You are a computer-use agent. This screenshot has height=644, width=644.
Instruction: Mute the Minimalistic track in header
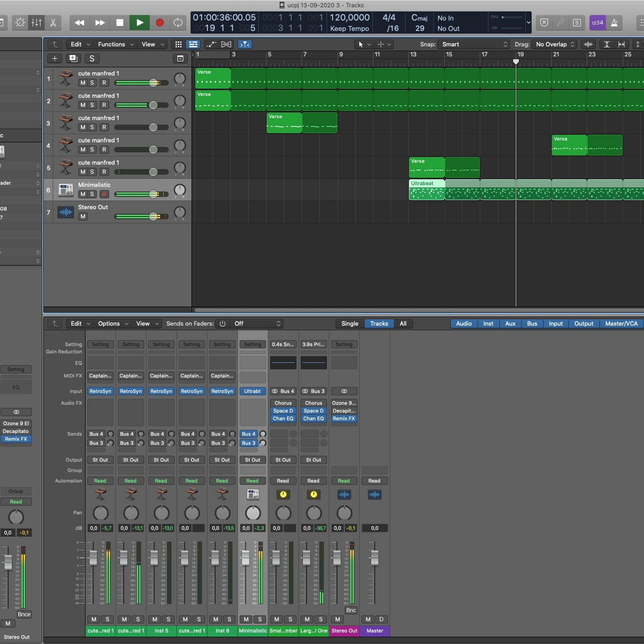pos(83,194)
